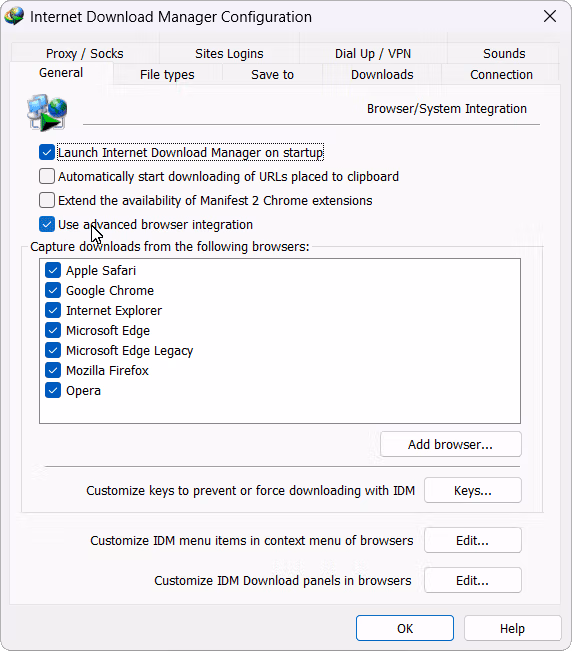
Task: Uncheck Google Chrome capture checkbox
Action: (53, 290)
